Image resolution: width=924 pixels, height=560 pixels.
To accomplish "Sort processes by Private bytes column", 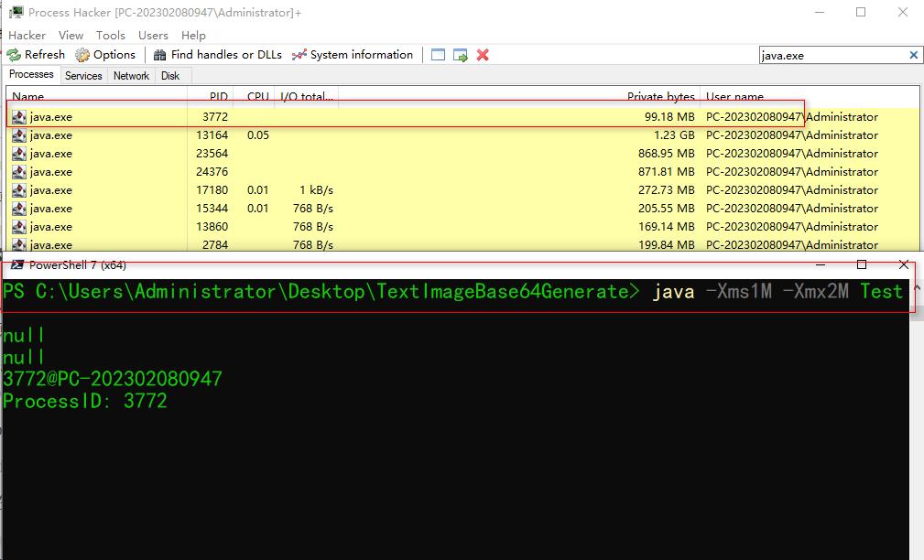I will click(660, 96).
